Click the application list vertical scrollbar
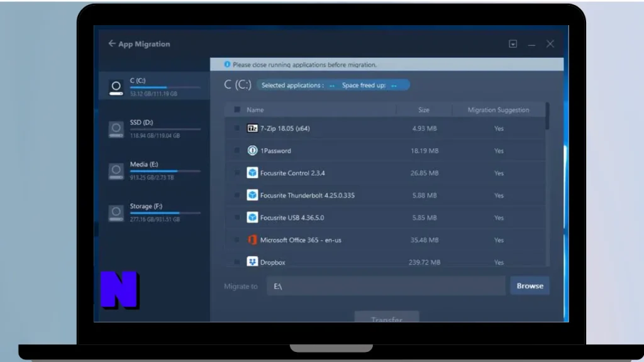 click(x=547, y=116)
